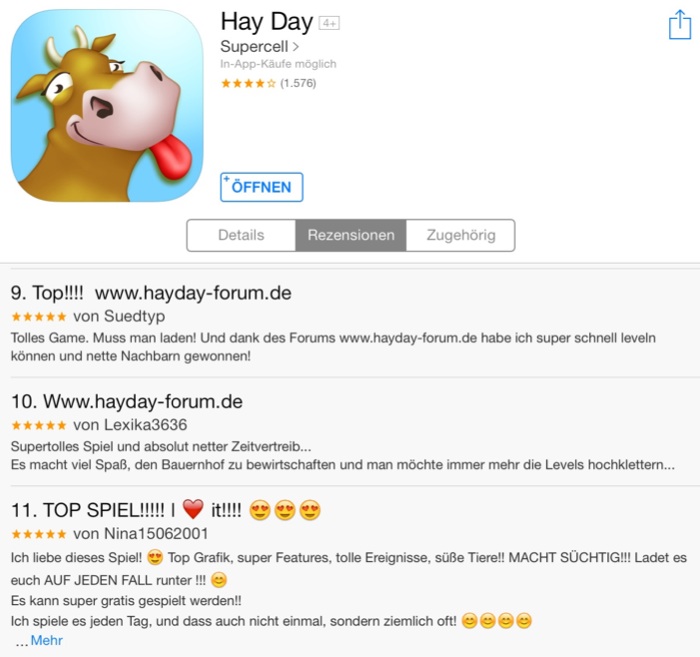Switch to the Zugehörig tab
Image resolution: width=700 pixels, height=657 pixels.
(x=461, y=235)
